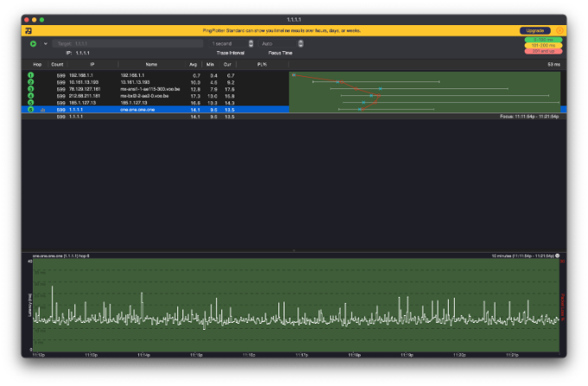Select the 78.129.127.161 IP address row

85,89
